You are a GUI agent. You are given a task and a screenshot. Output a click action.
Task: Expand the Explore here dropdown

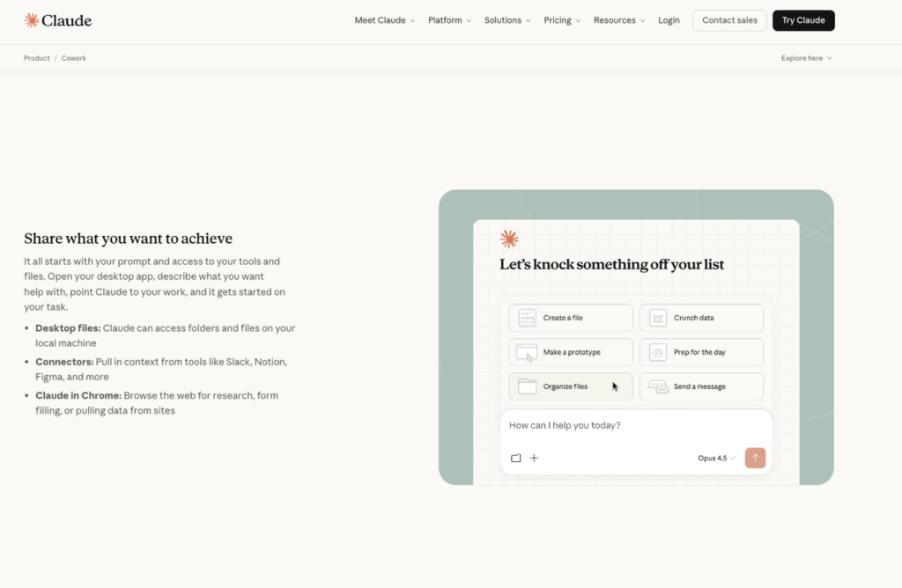tap(805, 58)
